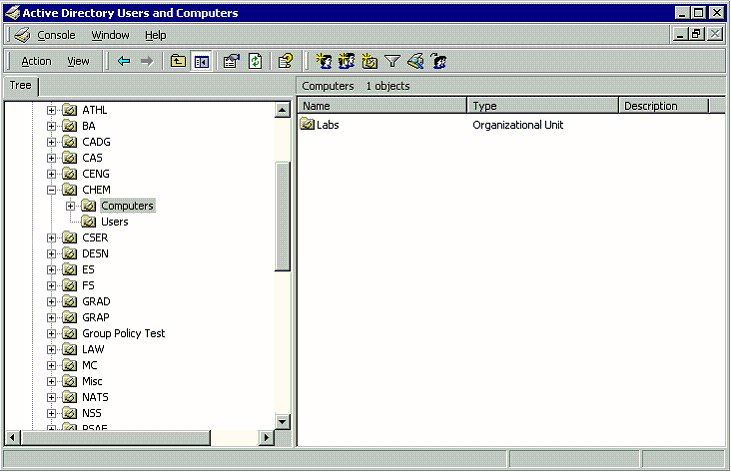Expand the ATHL node
The width and height of the screenshot is (731, 472).
pyautogui.click(x=51, y=111)
